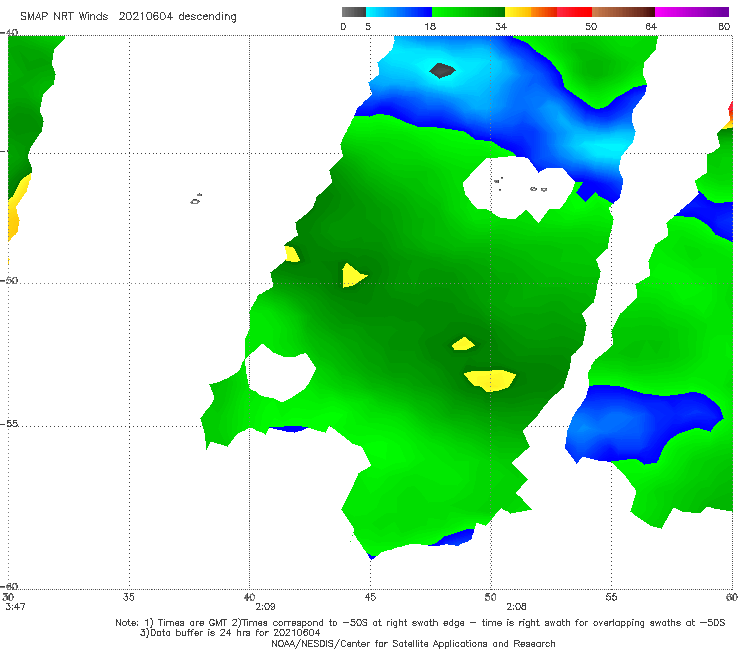This screenshot has height=650, width=740.
Task: Click the longitude label '35'
Action: pos(128,597)
